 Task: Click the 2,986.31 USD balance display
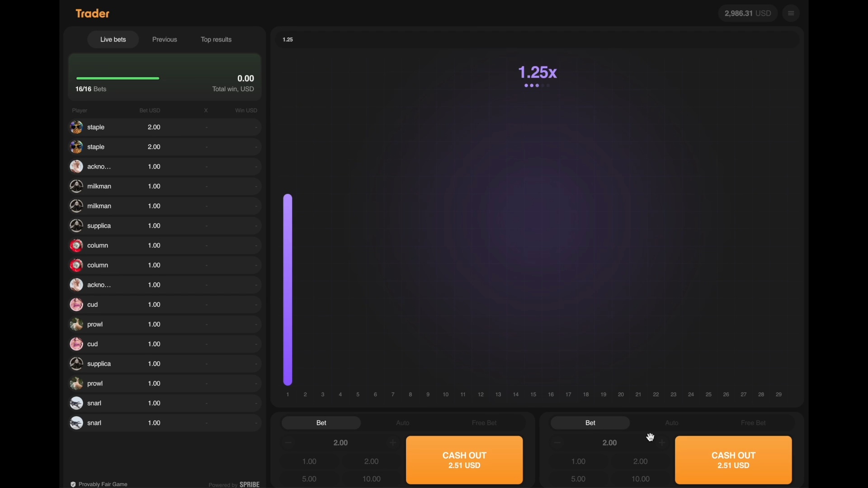(x=747, y=13)
